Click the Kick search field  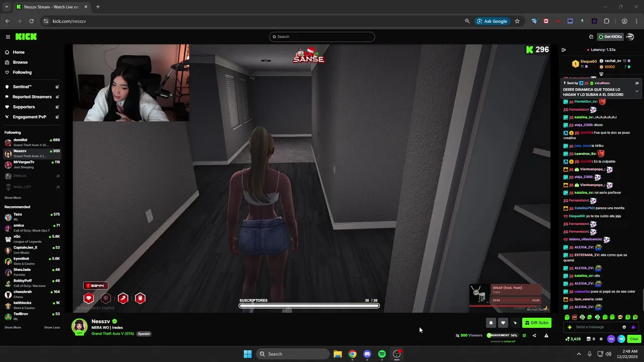(322, 37)
